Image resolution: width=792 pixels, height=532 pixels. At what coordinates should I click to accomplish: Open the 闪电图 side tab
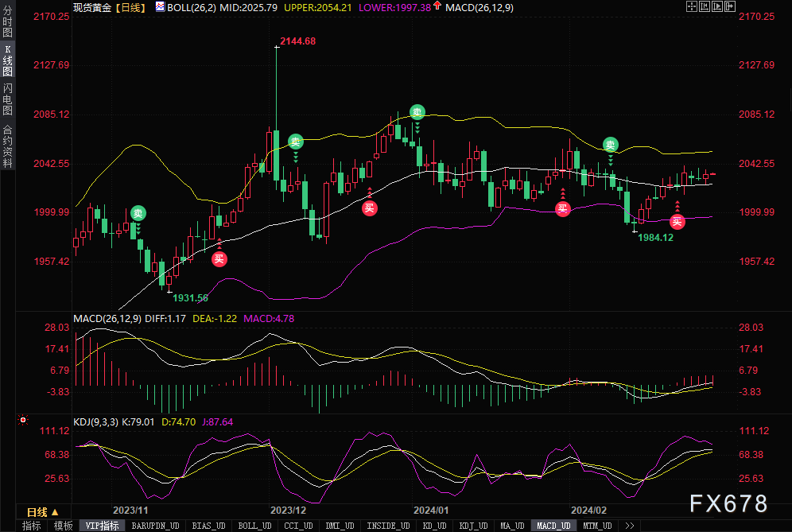pyautogui.click(x=8, y=99)
